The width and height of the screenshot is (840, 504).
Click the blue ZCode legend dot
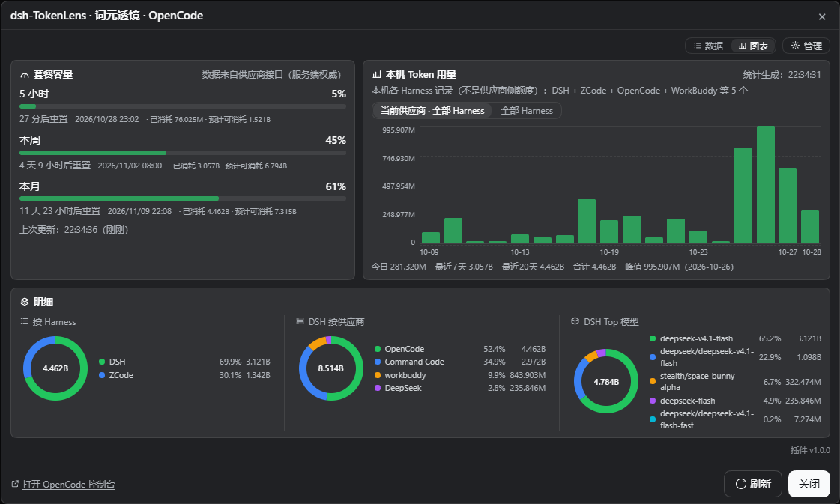pyautogui.click(x=102, y=375)
